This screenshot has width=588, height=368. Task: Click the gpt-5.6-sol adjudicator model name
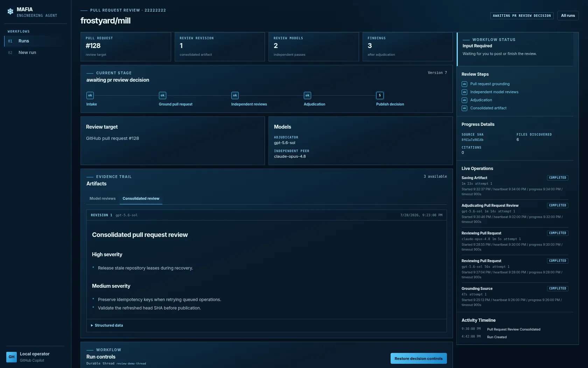(x=285, y=143)
